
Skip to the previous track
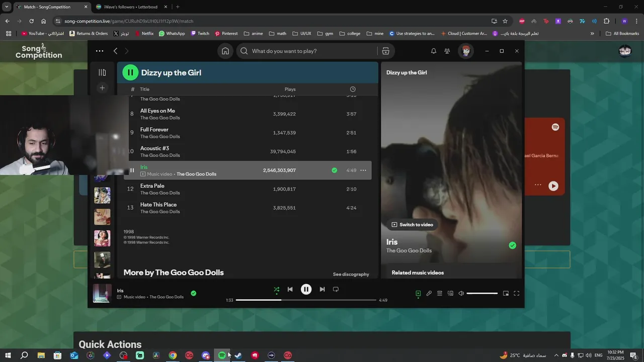[290, 289]
